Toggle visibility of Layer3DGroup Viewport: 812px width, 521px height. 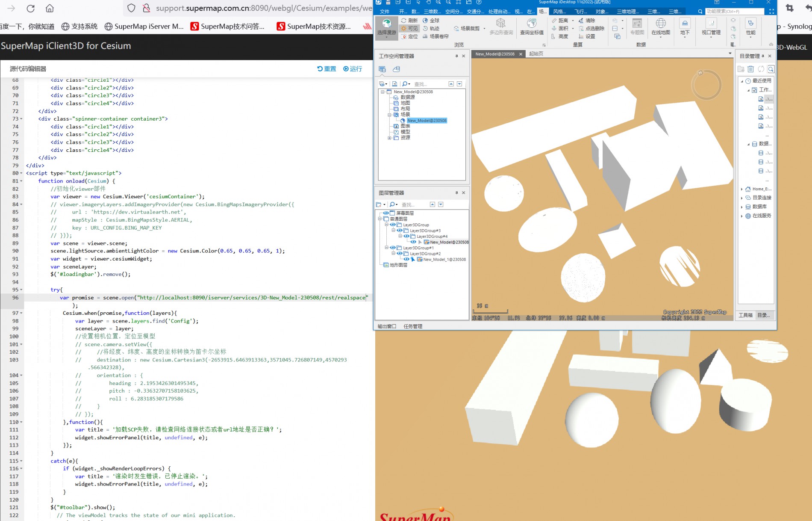click(x=393, y=225)
